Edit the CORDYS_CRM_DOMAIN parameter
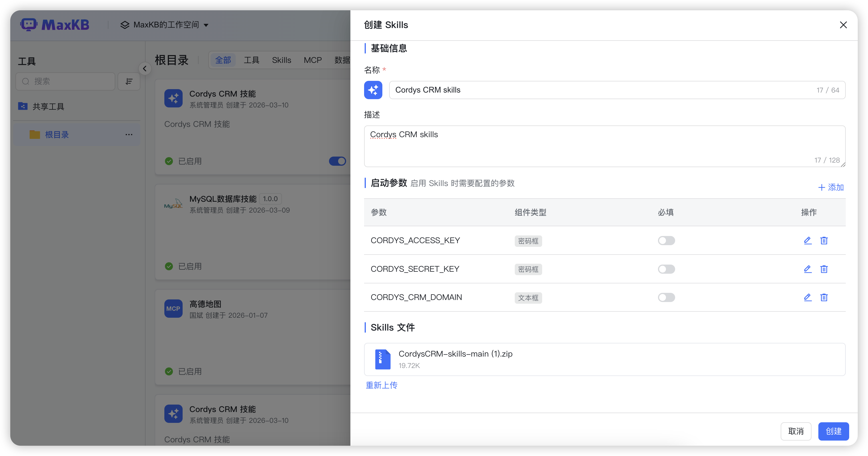The width and height of the screenshot is (868, 456). pyautogui.click(x=807, y=297)
